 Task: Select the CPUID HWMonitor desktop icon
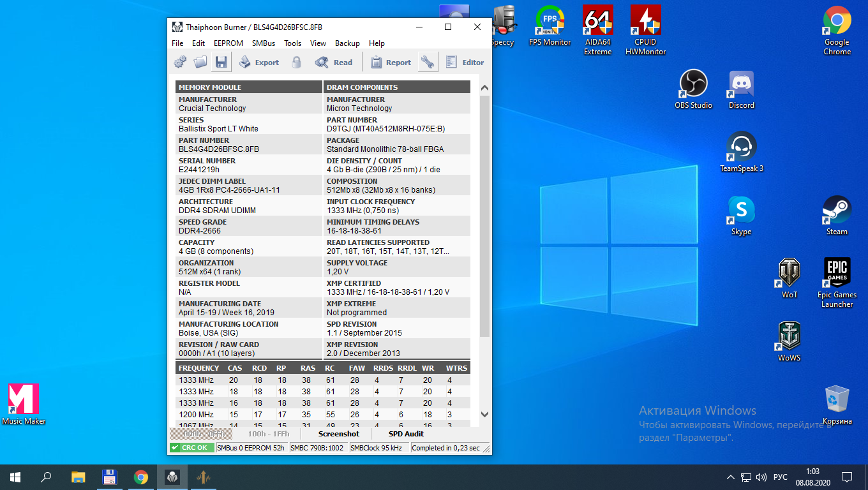(x=645, y=31)
